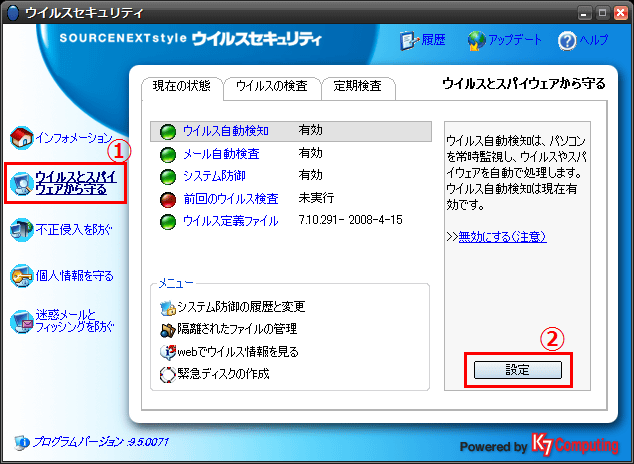The width and height of the screenshot is (634, 464).
Task: Click green status light beside ウイルス定義ファイル
Action: tap(168, 221)
